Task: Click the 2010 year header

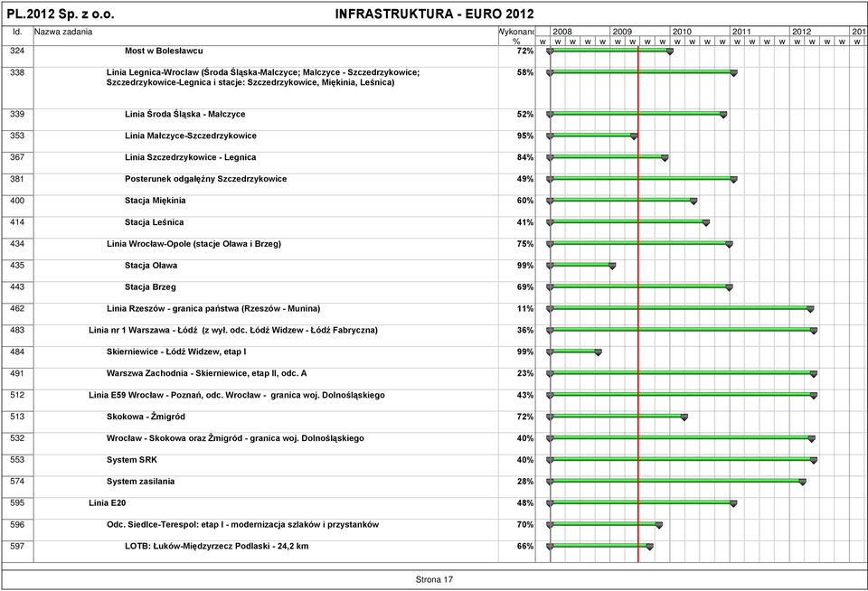Action: [682, 32]
